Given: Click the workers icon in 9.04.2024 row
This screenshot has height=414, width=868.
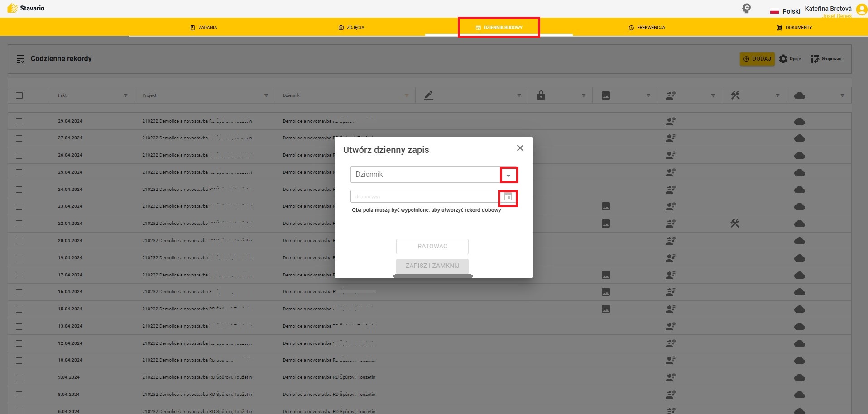Looking at the screenshot, I should tap(671, 377).
